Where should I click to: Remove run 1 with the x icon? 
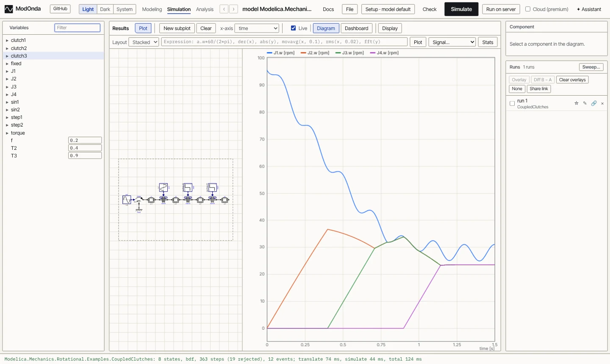pos(602,103)
